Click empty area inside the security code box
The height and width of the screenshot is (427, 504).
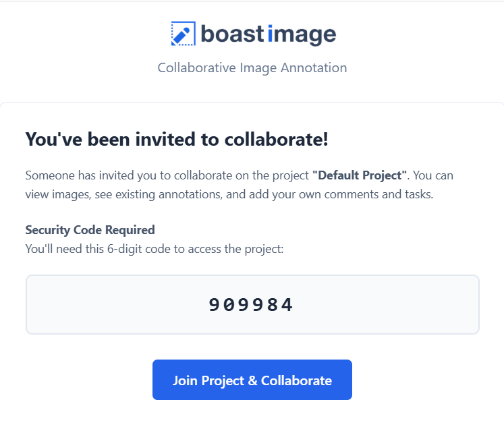(x=96, y=305)
